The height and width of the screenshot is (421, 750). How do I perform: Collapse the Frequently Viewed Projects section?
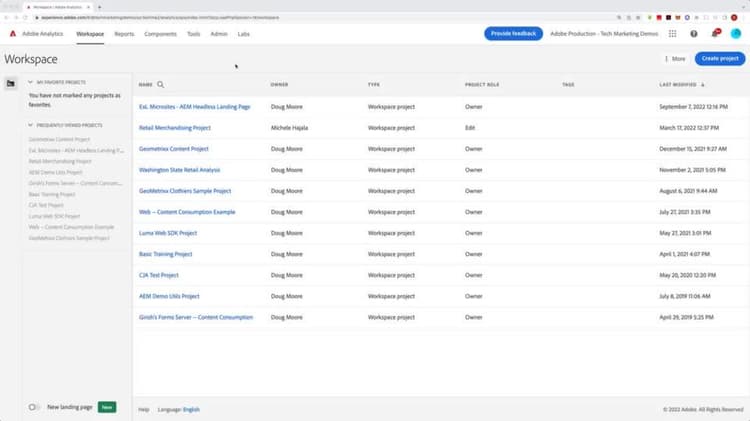click(30, 125)
